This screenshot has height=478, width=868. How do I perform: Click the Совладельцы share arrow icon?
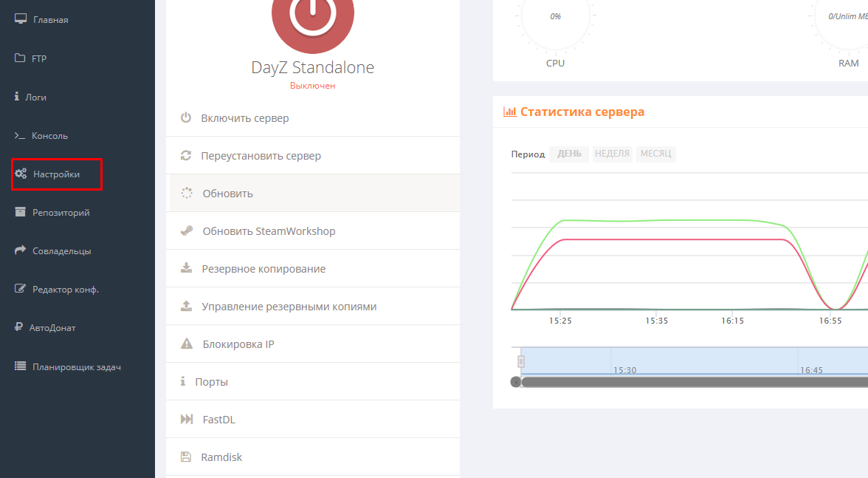tap(20, 250)
